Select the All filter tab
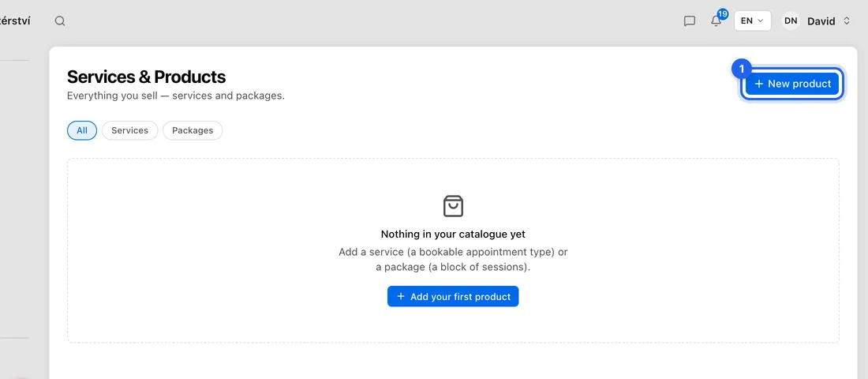The width and height of the screenshot is (868, 379). pyautogui.click(x=82, y=130)
